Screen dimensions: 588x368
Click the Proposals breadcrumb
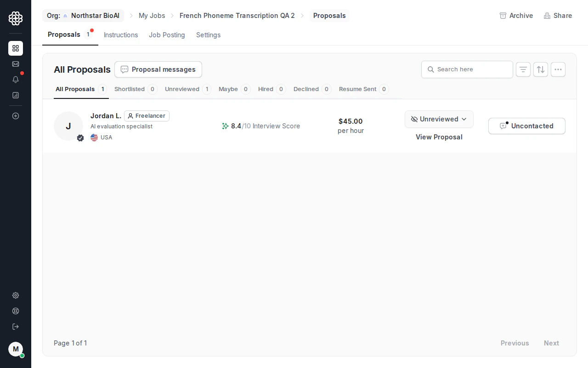[x=329, y=16]
